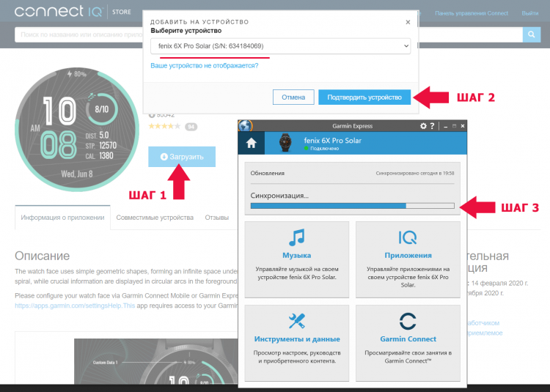Viewport: 550px width, 392px height.
Task: Minimize the Garmin Express window
Action: point(445,126)
